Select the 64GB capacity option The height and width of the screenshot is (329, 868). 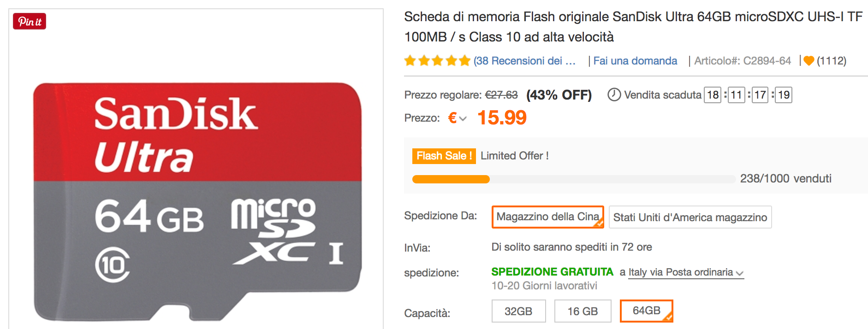click(646, 311)
